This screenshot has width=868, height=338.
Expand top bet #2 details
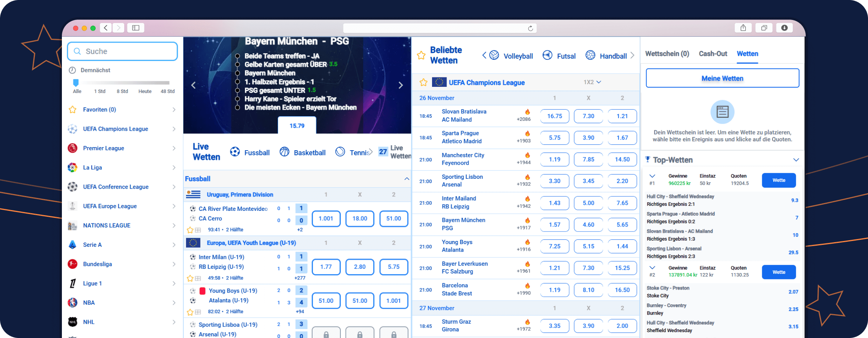(652, 268)
